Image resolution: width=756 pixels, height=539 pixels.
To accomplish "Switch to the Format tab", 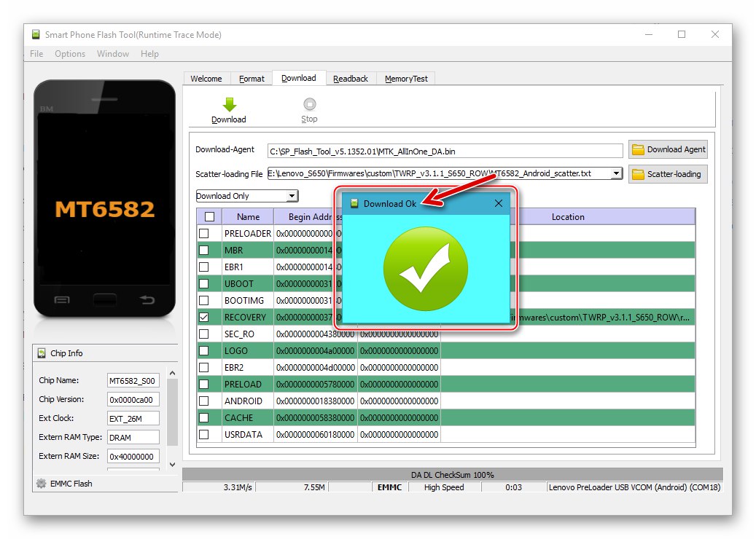I will click(x=252, y=78).
